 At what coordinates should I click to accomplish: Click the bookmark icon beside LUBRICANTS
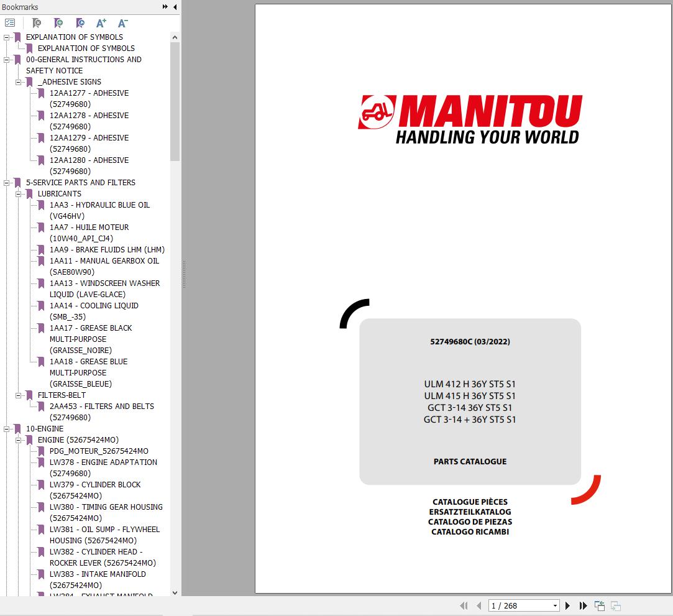point(30,194)
